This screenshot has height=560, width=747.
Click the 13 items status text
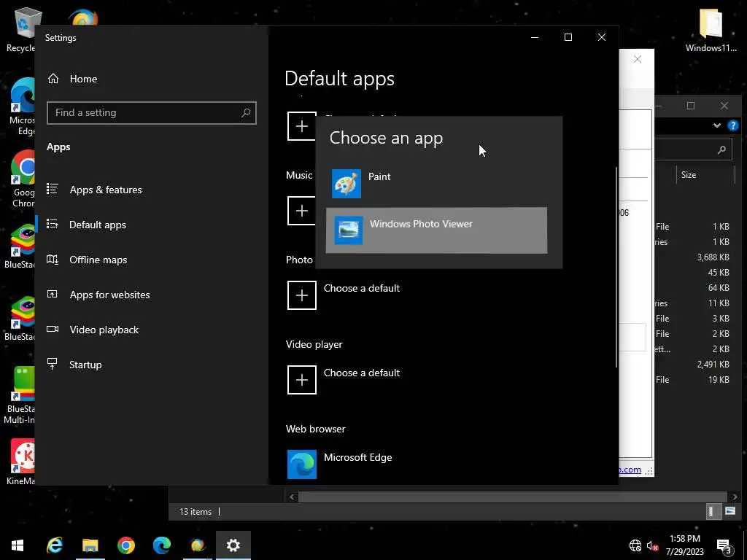196,511
